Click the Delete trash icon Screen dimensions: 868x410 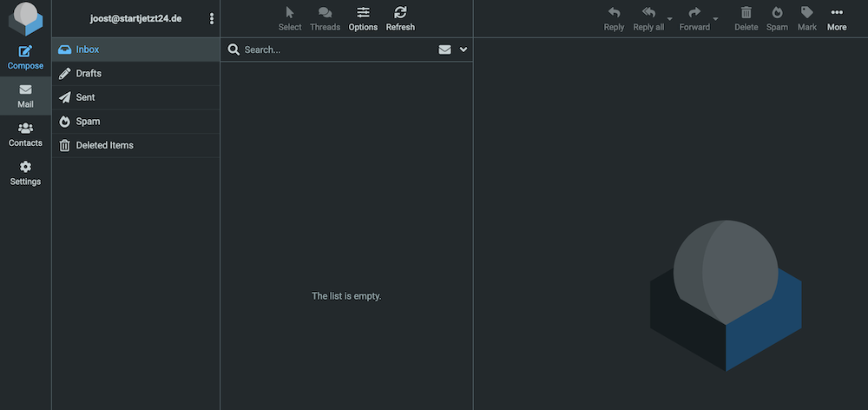746,13
